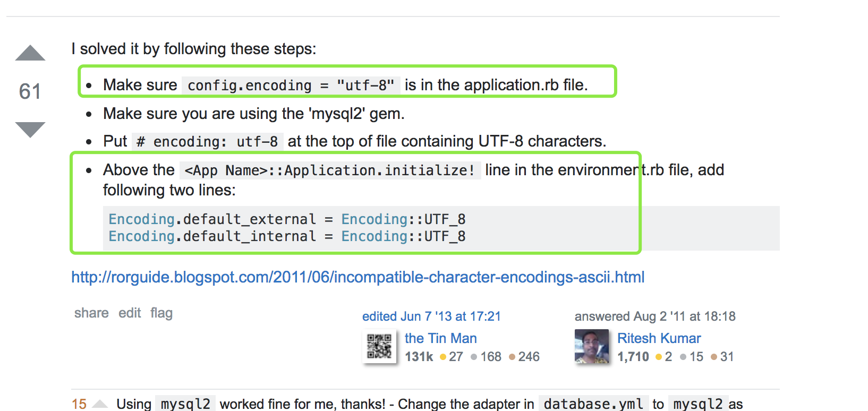The height and width of the screenshot is (411, 868).
Task: Flag this answer
Action: (x=161, y=313)
